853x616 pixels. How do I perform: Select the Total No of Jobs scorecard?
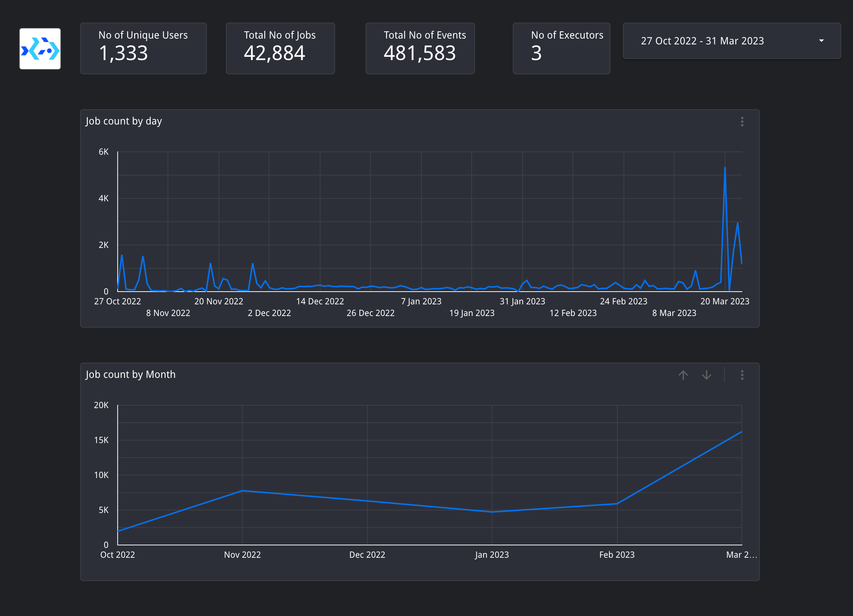(280, 48)
